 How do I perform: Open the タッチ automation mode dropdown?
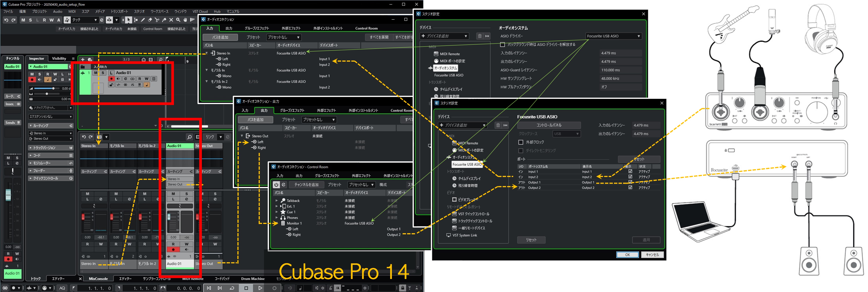85,20
